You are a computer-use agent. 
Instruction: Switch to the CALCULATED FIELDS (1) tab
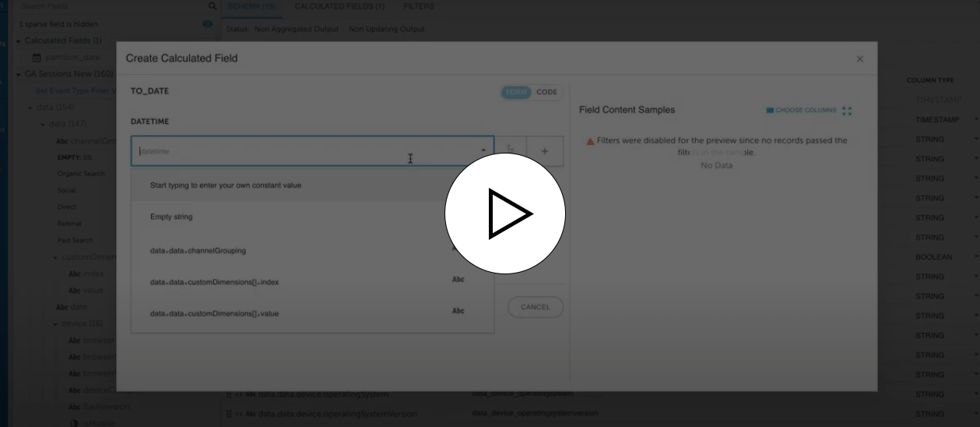[x=339, y=6]
